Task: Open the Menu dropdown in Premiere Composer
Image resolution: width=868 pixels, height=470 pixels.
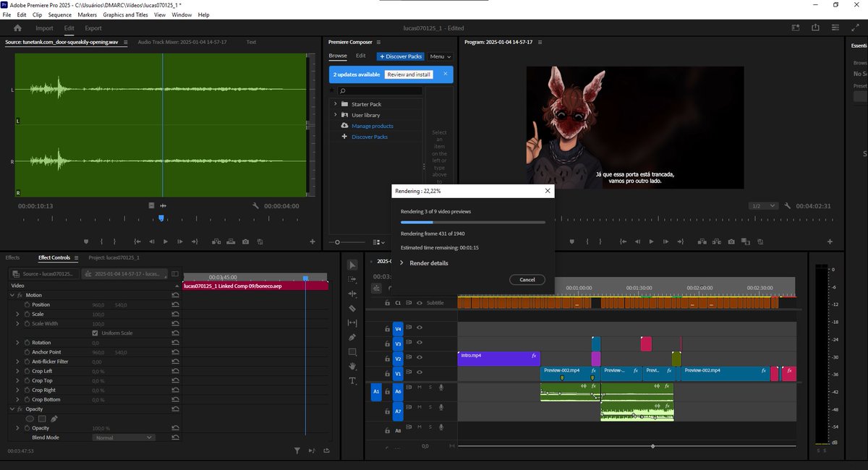Action: coord(440,56)
